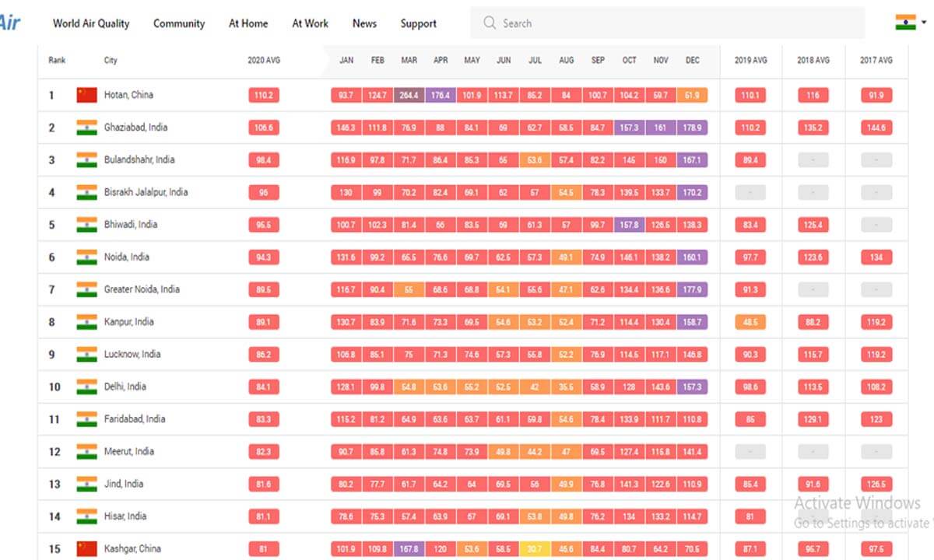Click the India flag beside Delhi

pos(86,387)
